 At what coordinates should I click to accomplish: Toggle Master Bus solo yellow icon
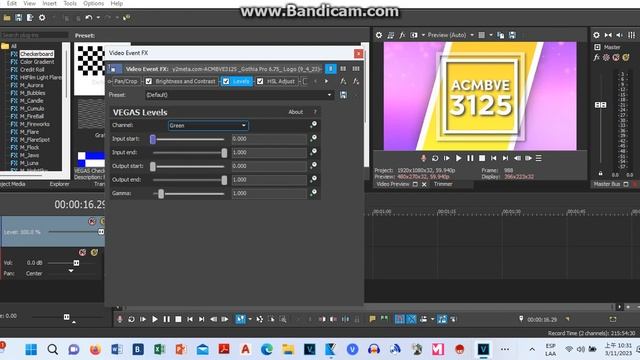point(626,58)
